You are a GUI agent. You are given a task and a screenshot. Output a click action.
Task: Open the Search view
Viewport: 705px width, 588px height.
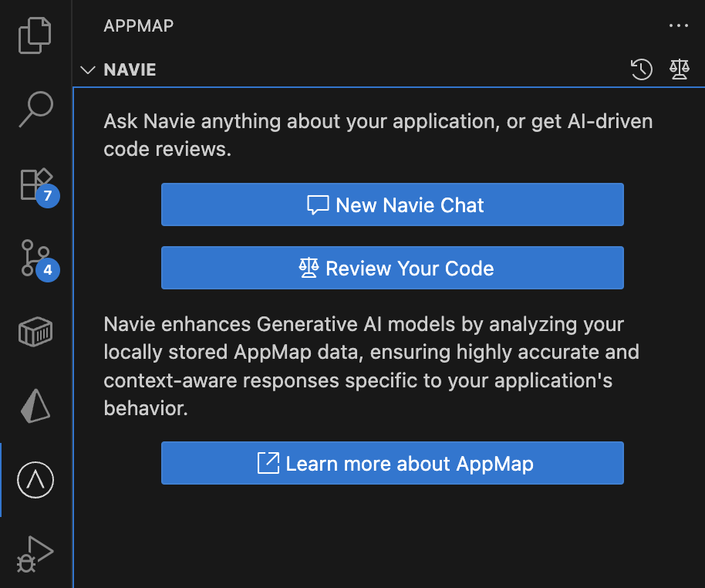point(36,110)
